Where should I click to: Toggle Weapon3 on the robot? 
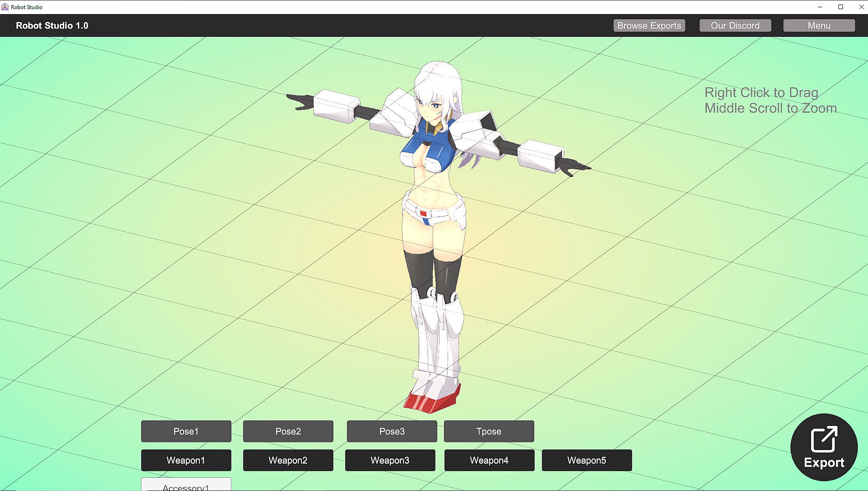click(x=390, y=461)
